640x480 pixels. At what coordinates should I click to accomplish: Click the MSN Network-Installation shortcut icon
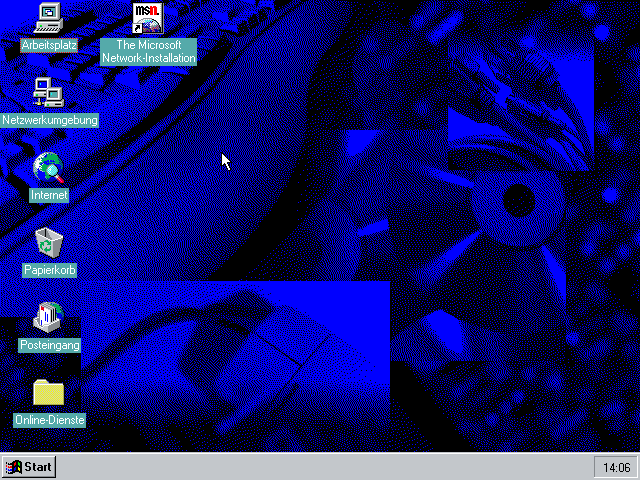coord(148,17)
